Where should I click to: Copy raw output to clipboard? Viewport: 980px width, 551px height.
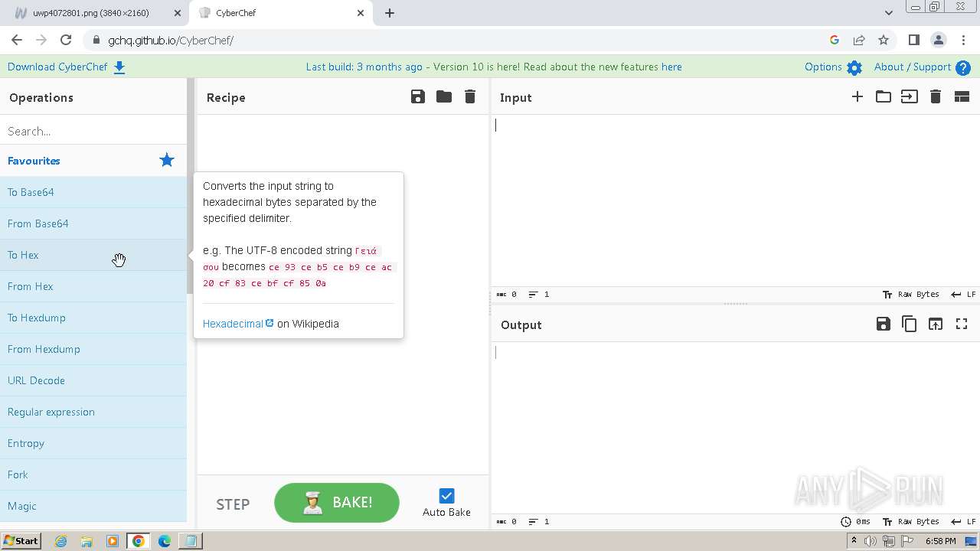click(x=910, y=324)
